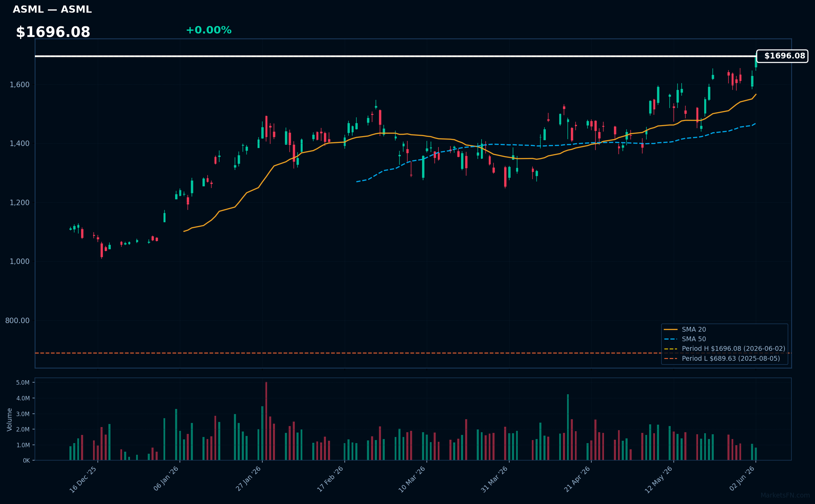The image size is (815, 504).
Task: Click the 02 Jun '26 date label
Action: click(742, 479)
